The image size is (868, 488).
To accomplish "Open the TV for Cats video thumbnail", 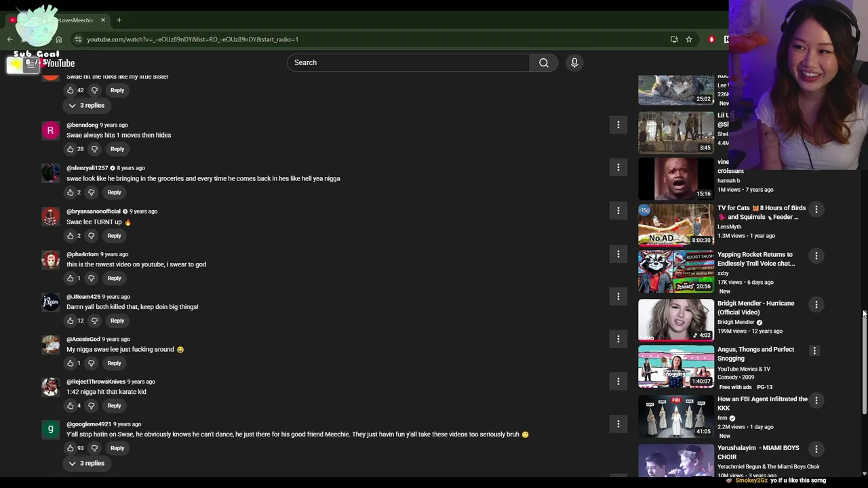I will 676,224.
